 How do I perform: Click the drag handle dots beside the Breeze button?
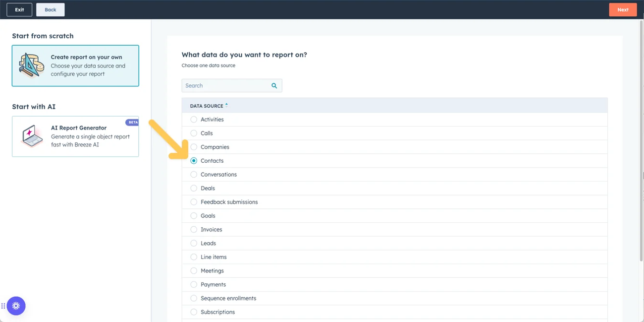3,306
